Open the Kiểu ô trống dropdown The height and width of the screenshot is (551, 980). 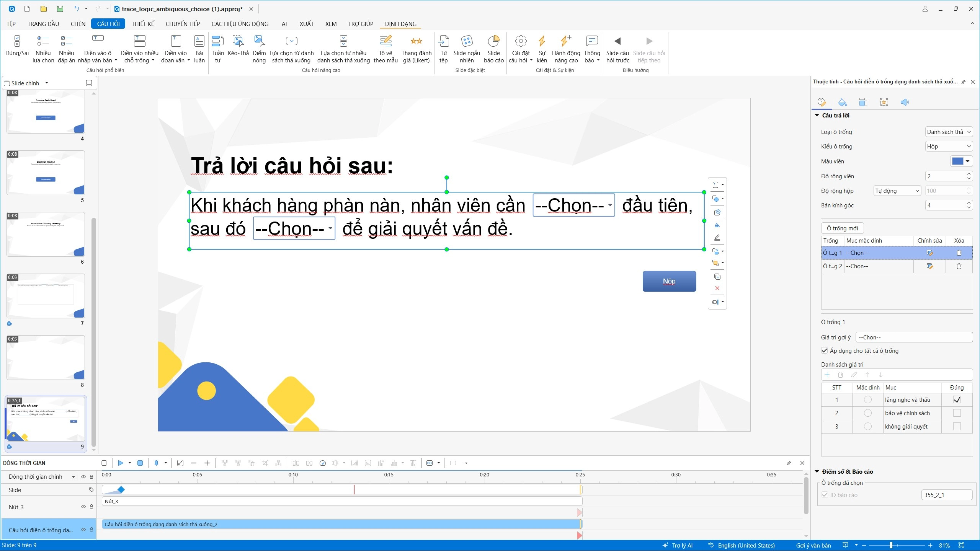(949, 147)
